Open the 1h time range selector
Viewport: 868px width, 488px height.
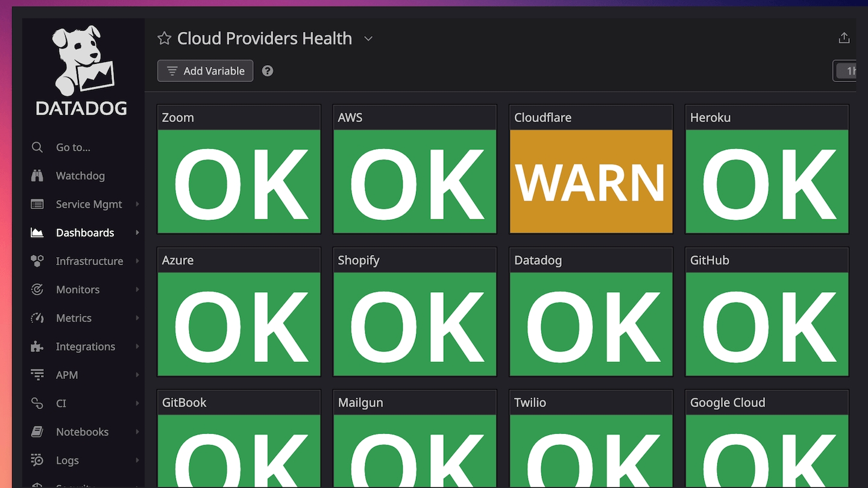tap(845, 71)
